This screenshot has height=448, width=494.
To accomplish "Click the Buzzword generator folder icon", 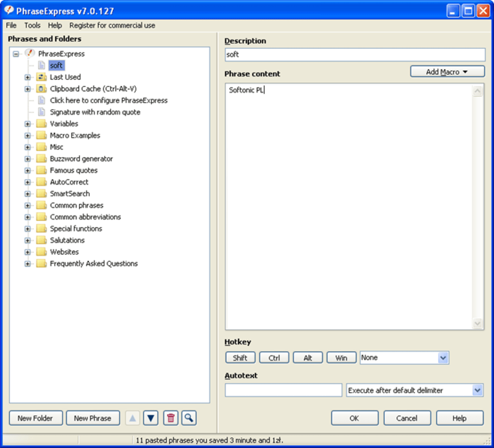I will pos(41,158).
